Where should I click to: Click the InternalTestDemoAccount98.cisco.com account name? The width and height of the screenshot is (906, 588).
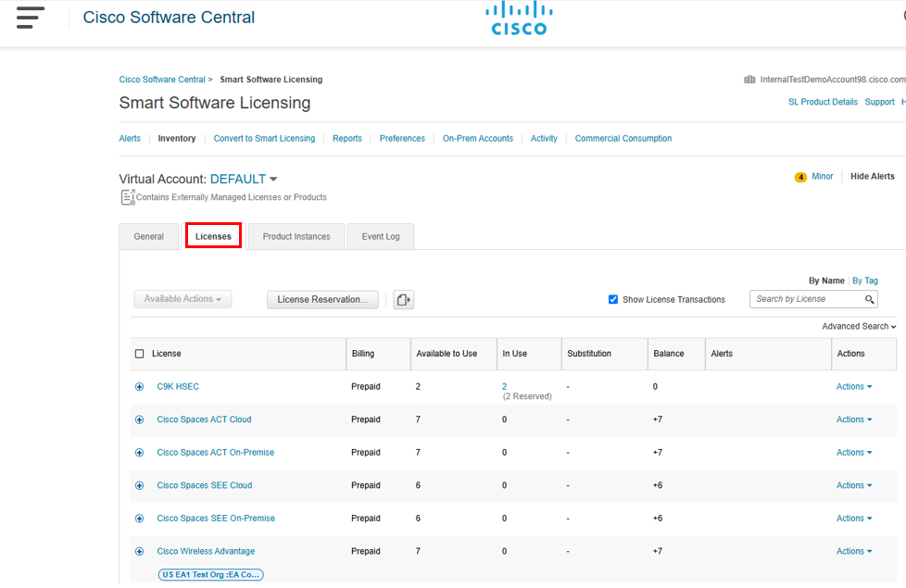[x=833, y=80]
